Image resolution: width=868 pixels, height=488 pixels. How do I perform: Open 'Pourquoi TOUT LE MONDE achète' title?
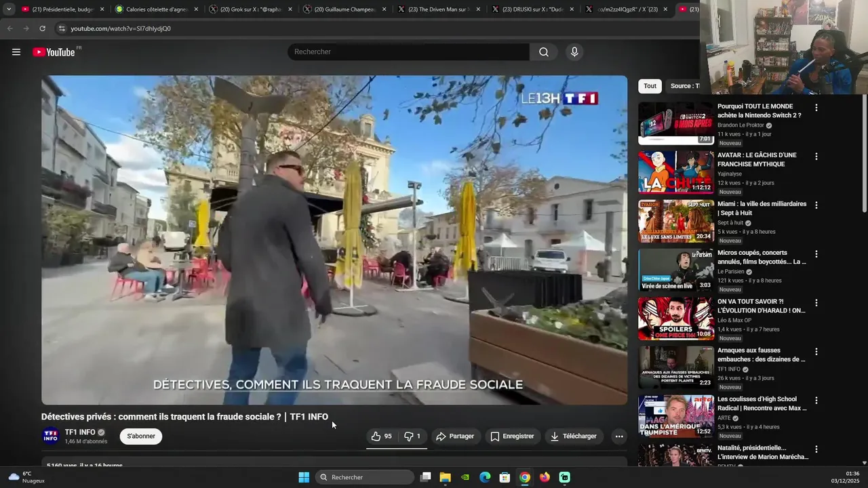(759, 111)
